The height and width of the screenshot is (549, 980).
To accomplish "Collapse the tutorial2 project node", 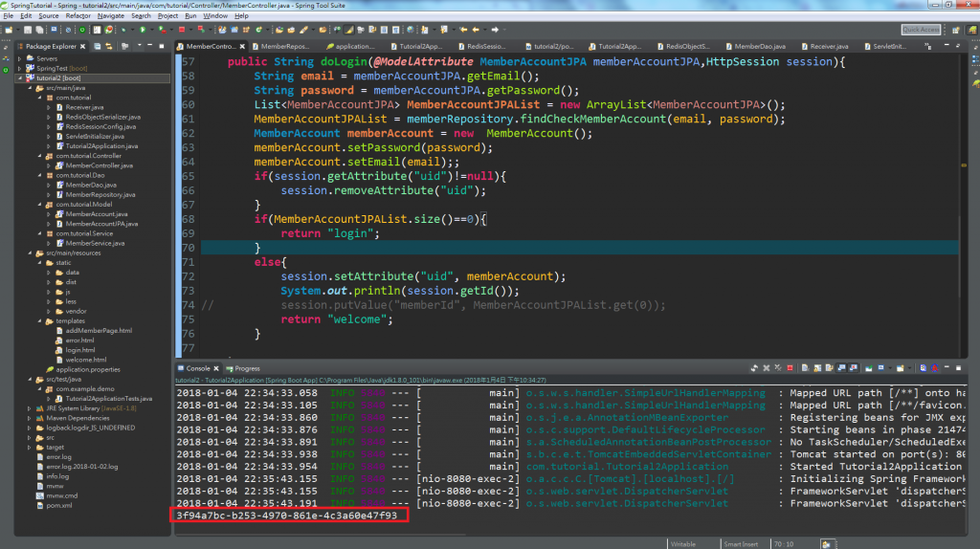I will point(20,78).
